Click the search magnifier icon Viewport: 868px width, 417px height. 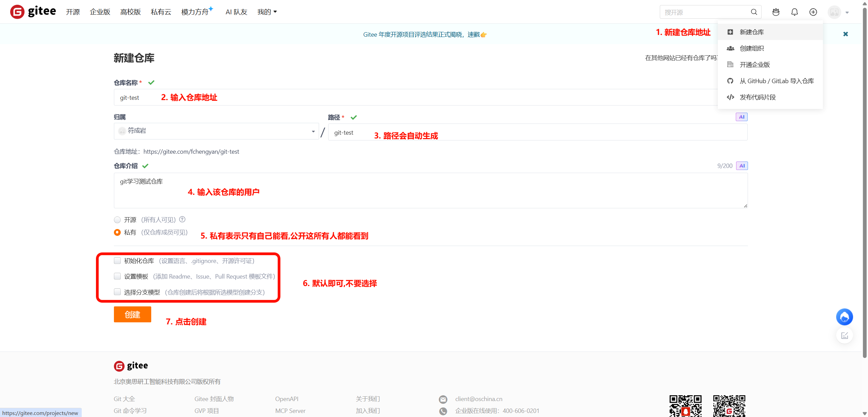(x=754, y=12)
